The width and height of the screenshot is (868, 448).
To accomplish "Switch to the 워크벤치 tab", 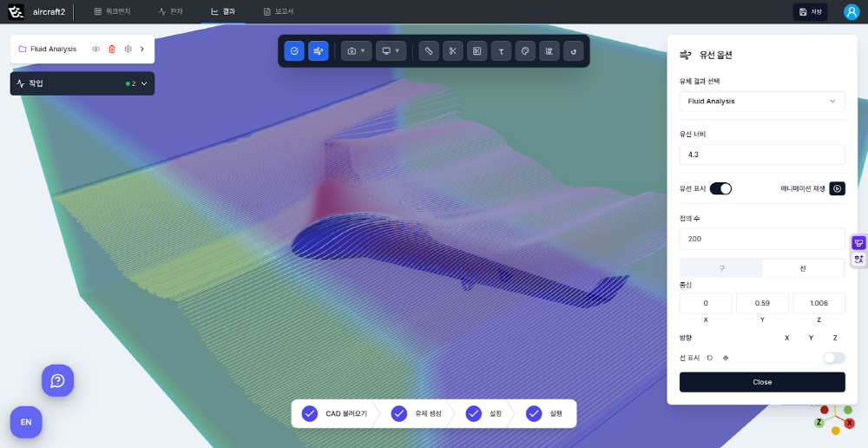I will (112, 11).
